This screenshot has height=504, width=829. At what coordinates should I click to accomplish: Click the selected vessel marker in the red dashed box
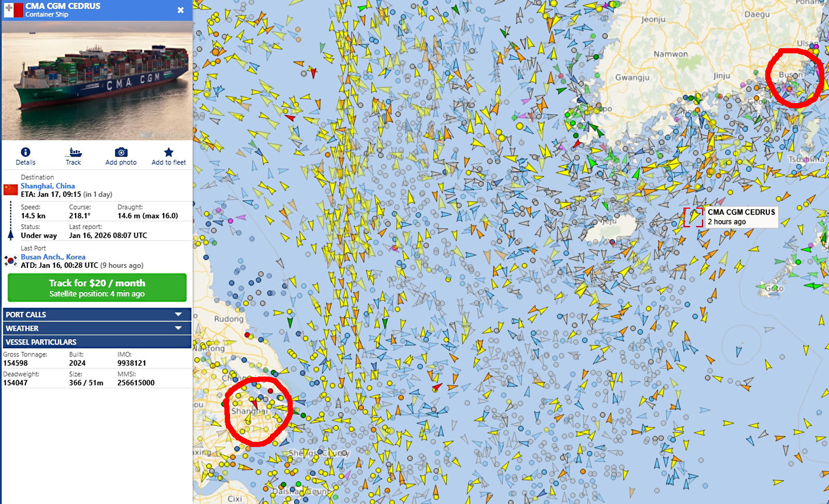point(693,217)
